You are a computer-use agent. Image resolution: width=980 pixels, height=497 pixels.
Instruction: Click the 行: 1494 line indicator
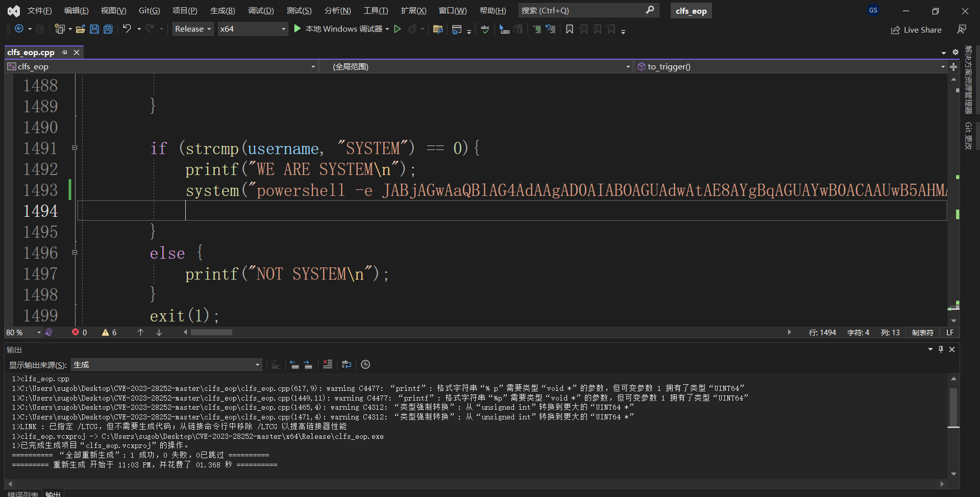point(822,332)
